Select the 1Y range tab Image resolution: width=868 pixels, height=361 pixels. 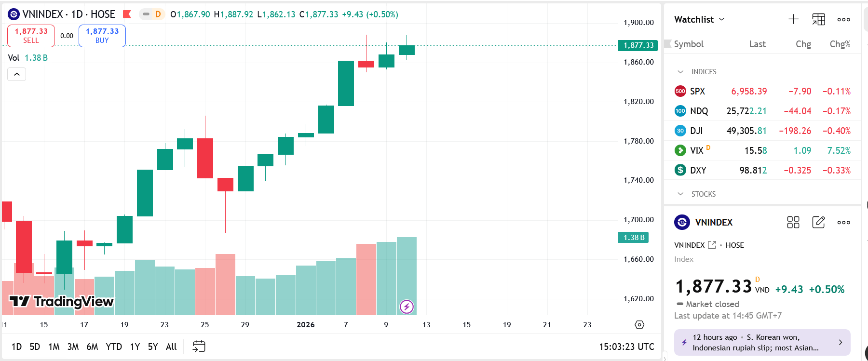coord(135,347)
